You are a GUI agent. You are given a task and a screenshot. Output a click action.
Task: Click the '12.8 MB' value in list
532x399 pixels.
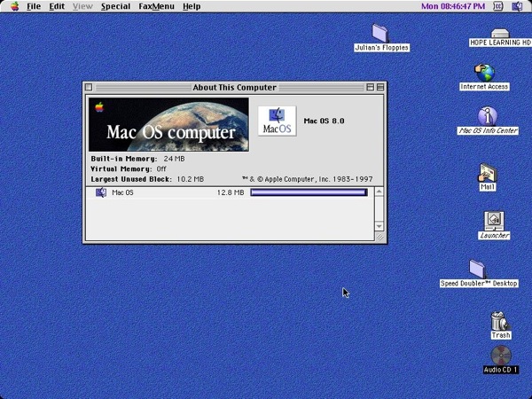click(x=231, y=192)
